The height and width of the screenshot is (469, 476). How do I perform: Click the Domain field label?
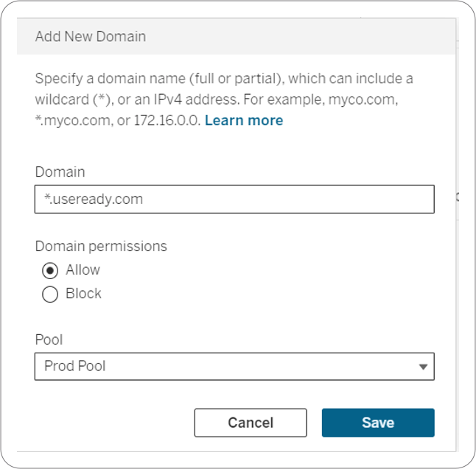[x=60, y=172]
